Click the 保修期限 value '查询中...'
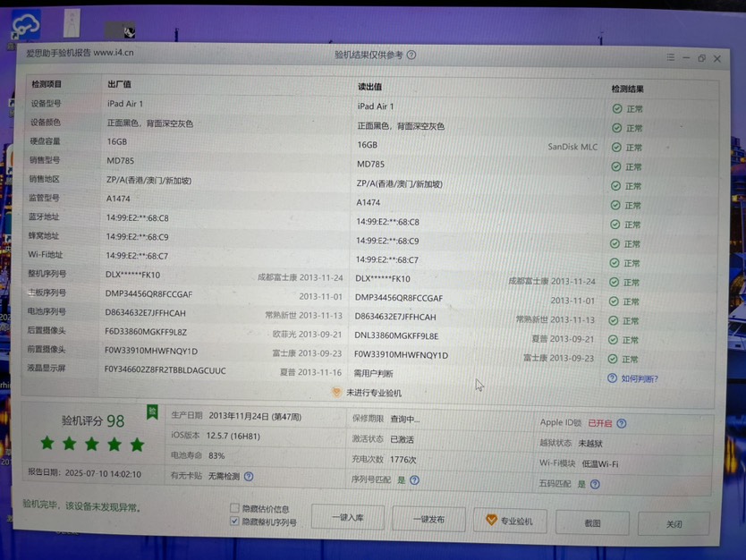This screenshot has width=746, height=560. [x=405, y=420]
